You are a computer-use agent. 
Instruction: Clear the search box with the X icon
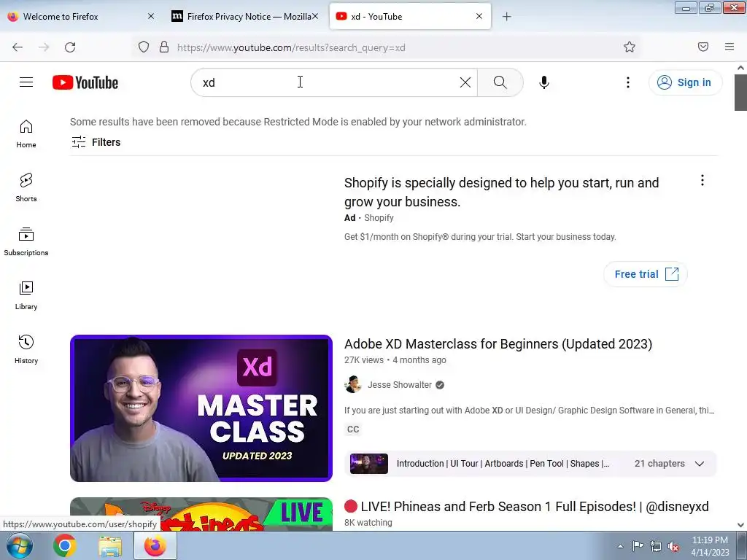465,82
